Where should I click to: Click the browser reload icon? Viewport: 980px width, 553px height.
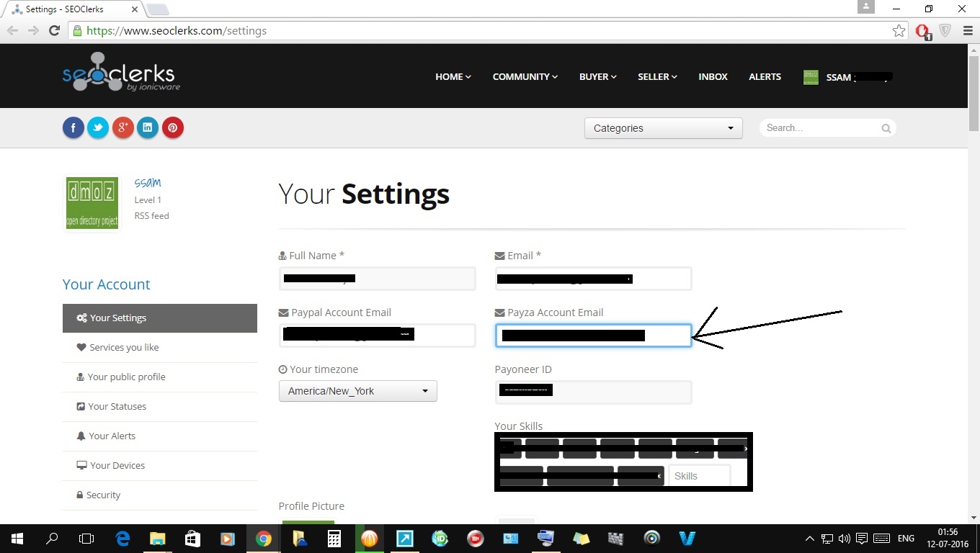click(x=54, y=30)
